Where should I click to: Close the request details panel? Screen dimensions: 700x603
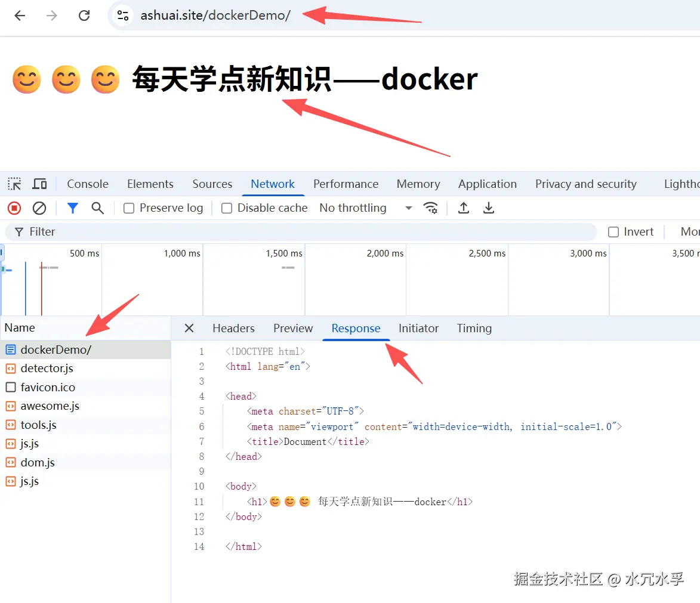click(x=189, y=328)
